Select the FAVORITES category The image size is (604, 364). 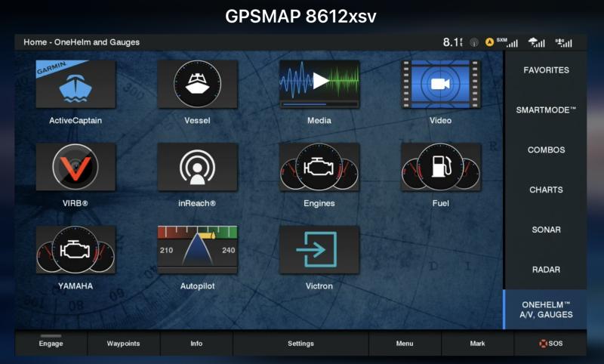[546, 70]
